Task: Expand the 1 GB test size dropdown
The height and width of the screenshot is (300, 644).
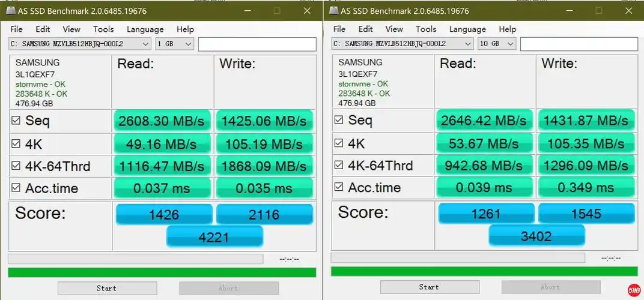Action: 188,44
